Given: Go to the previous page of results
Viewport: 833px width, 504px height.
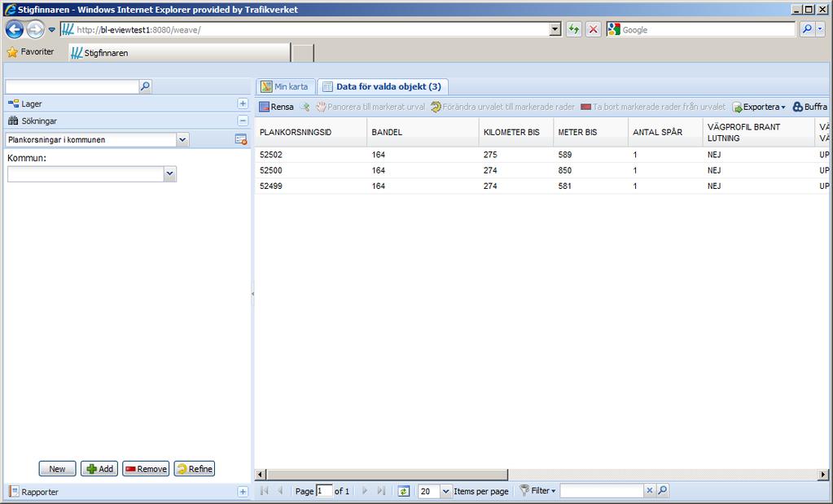Looking at the screenshot, I should pos(280,491).
